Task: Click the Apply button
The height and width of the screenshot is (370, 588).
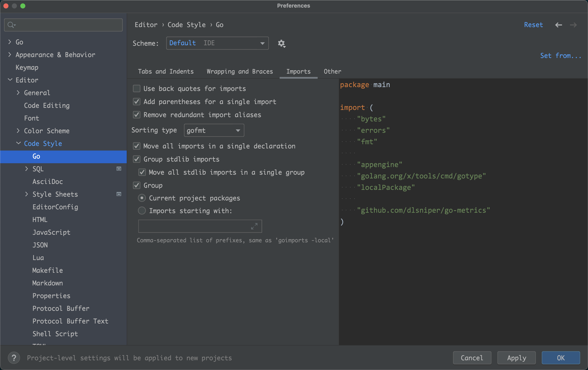Action: pyautogui.click(x=516, y=358)
